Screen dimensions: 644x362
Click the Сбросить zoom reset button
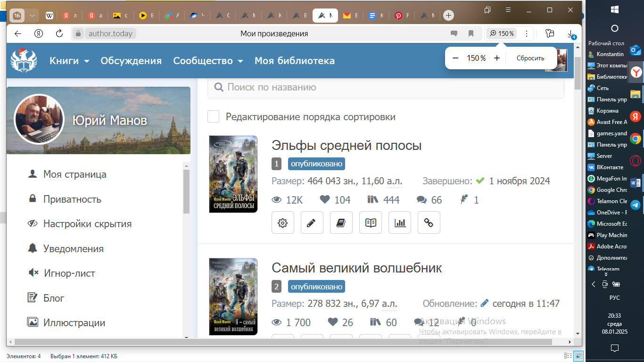[x=530, y=58]
